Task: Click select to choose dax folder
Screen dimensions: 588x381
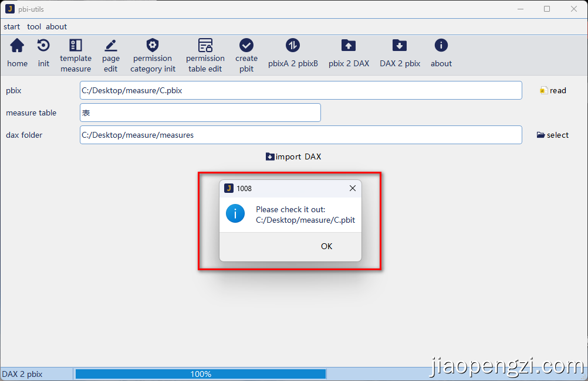Action: (553, 135)
